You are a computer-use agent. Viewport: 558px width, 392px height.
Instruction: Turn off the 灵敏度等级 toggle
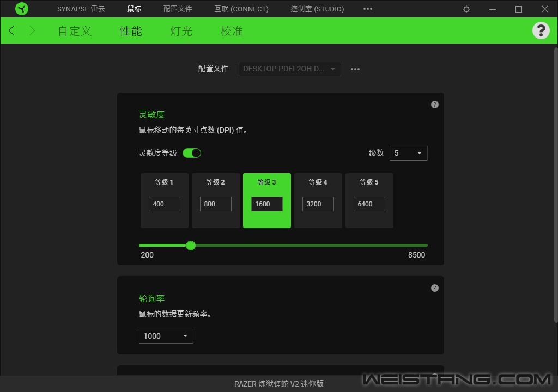click(192, 153)
